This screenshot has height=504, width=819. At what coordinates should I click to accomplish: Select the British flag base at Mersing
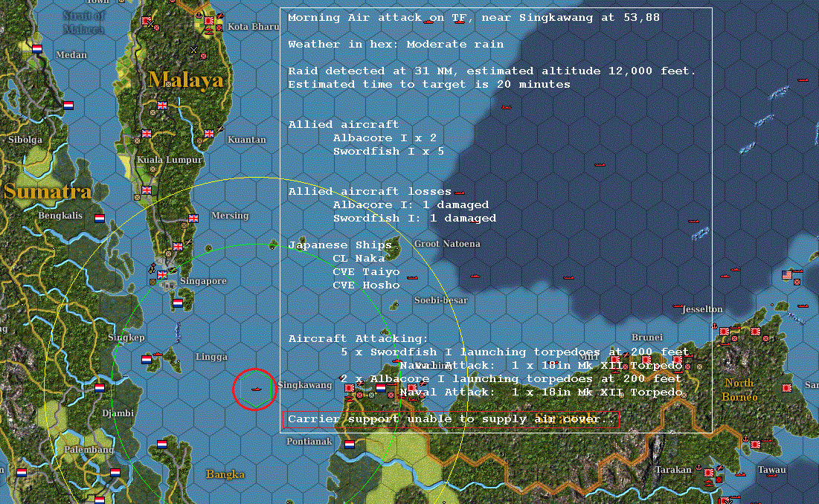[193, 218]
